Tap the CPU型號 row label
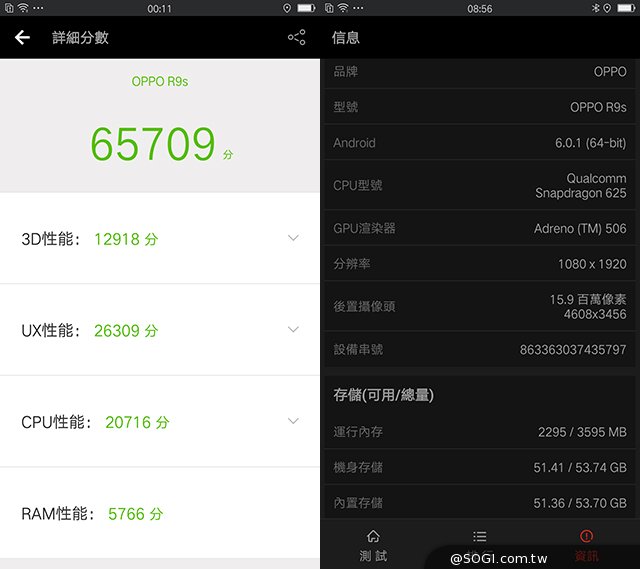Screen dimensions: 640x569 coord(358,185)
